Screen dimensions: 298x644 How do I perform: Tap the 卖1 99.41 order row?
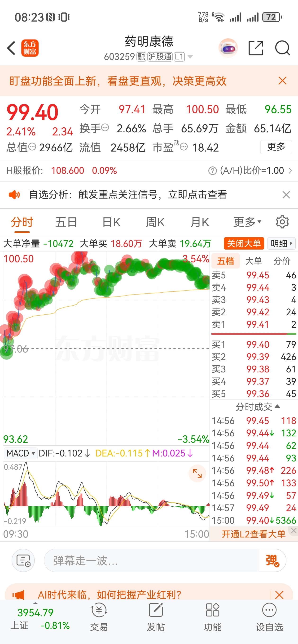[254, 325]
